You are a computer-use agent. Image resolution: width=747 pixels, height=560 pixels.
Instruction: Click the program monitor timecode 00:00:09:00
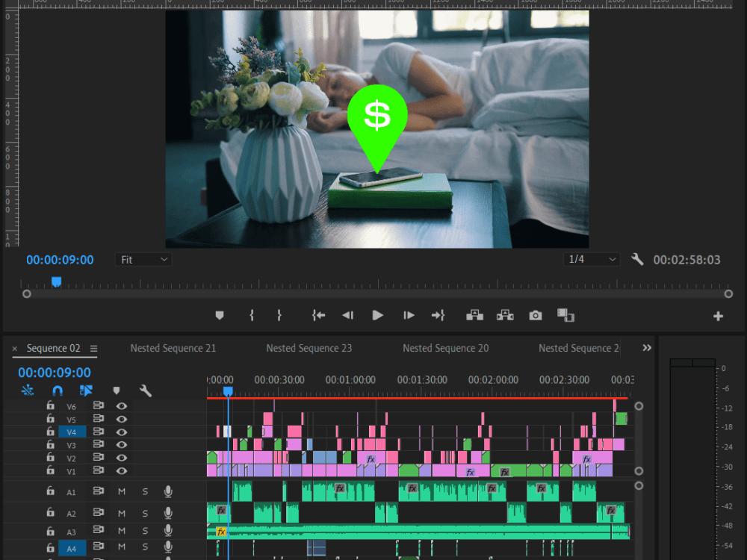[60, 260]
